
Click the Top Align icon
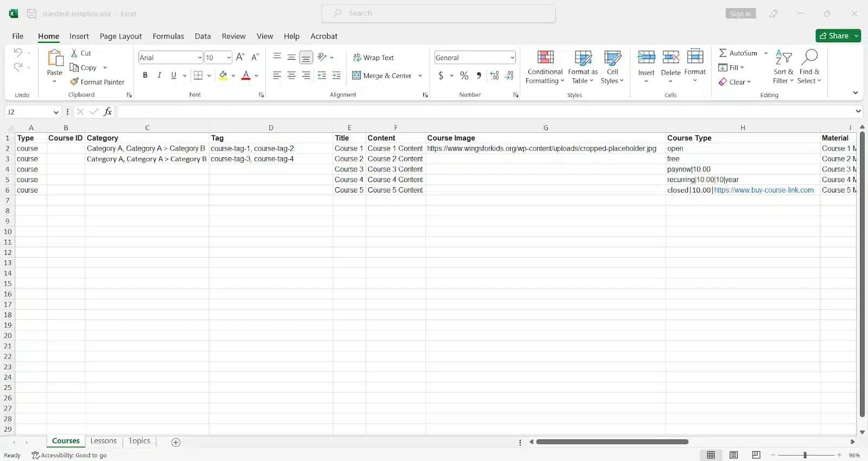point(277,57)
